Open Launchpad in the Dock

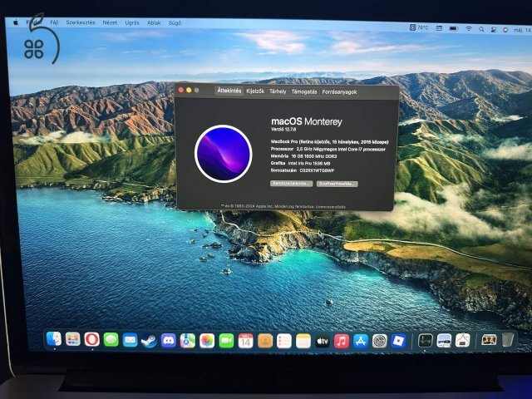pos(72,339)
